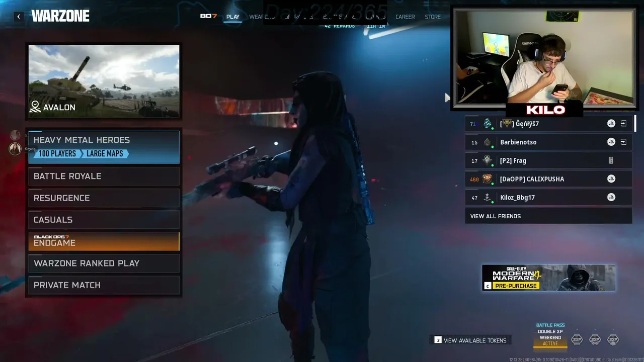This screenshot has height=362, width=644.
Task: Join Ğęńłýš7 using the join icon
Action: click(x=623, y=124)
